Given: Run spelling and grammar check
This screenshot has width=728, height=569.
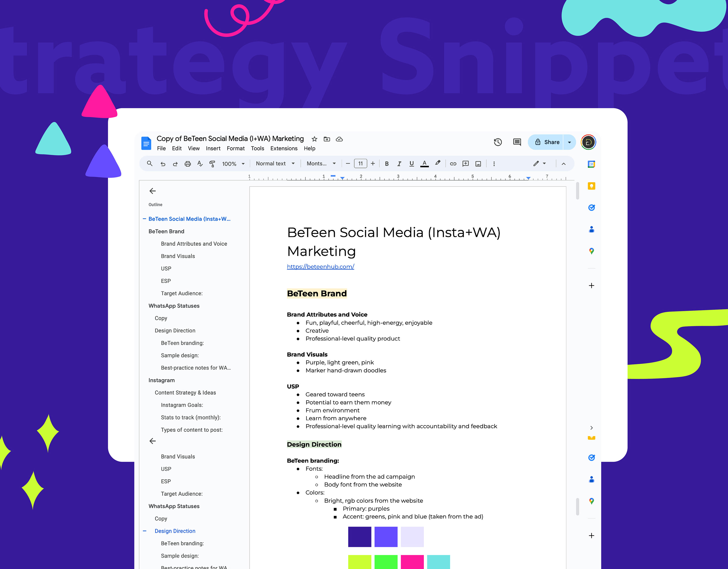Looking at the screenshot, I should (200, 164).
